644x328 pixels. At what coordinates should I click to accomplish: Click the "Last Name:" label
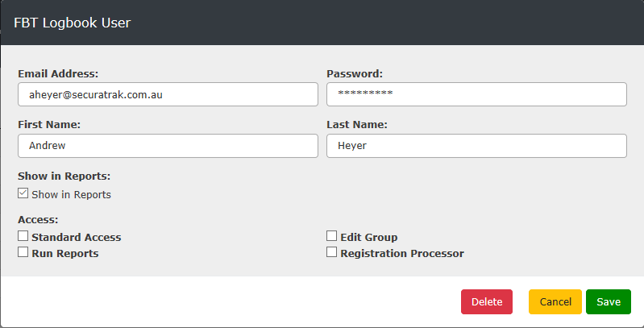tap(357, 125)
